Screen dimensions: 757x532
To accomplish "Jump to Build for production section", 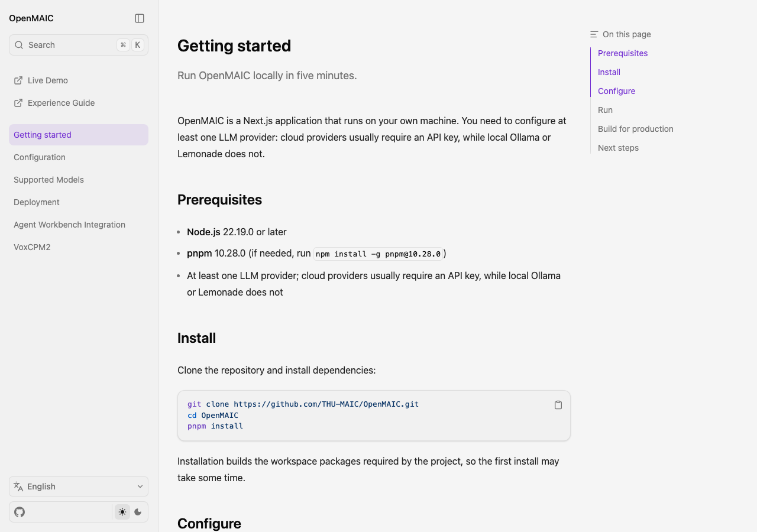I will [636, 129].
